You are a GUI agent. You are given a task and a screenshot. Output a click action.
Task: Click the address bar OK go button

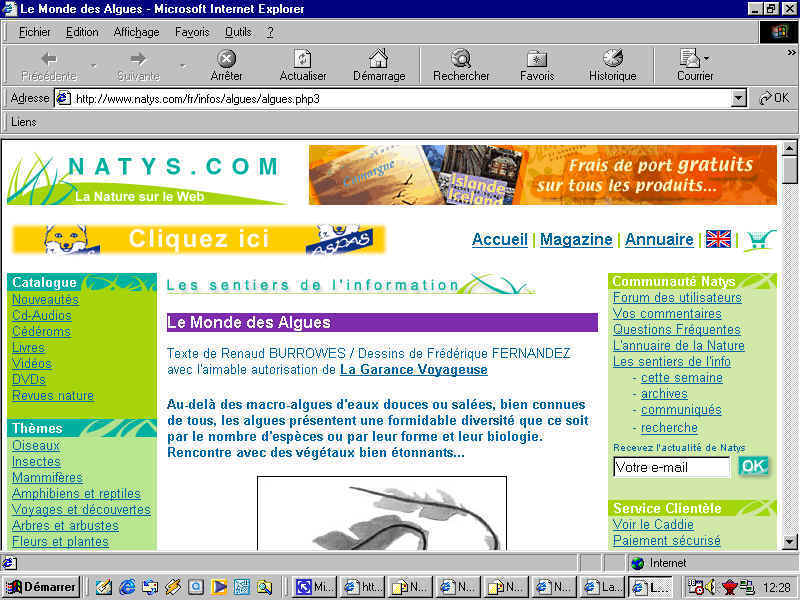[x=774, y=97]
